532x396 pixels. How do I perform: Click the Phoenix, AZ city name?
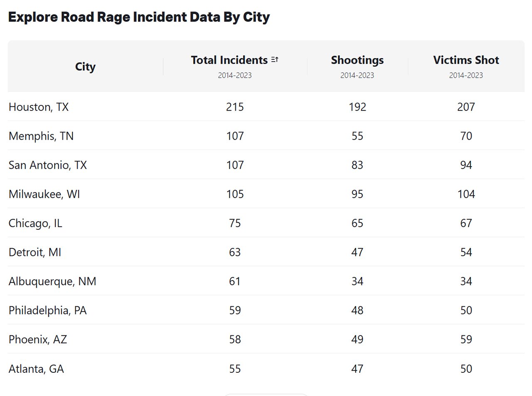tap(38, 339)
